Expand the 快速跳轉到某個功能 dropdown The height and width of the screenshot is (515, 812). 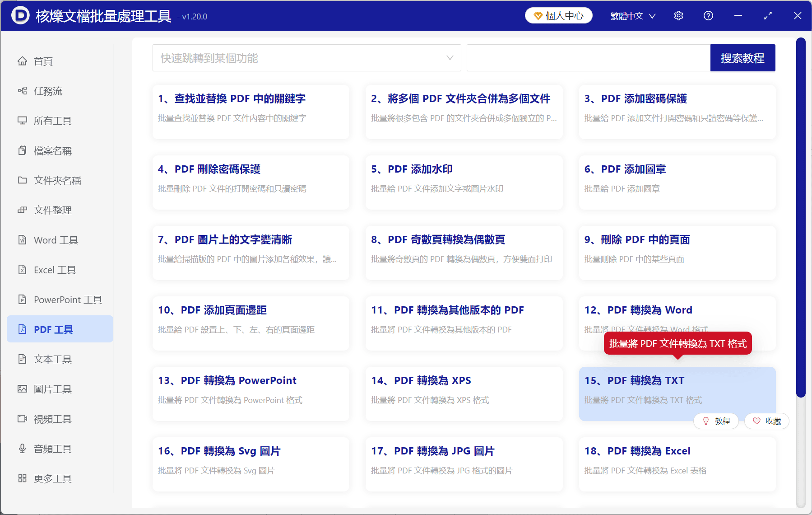point(306,58)
